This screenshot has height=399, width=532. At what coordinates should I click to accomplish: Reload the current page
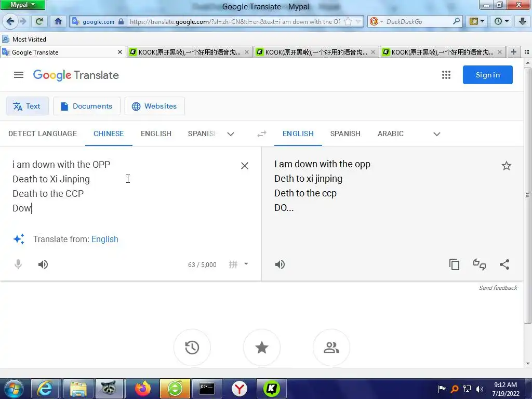[39, 21]
